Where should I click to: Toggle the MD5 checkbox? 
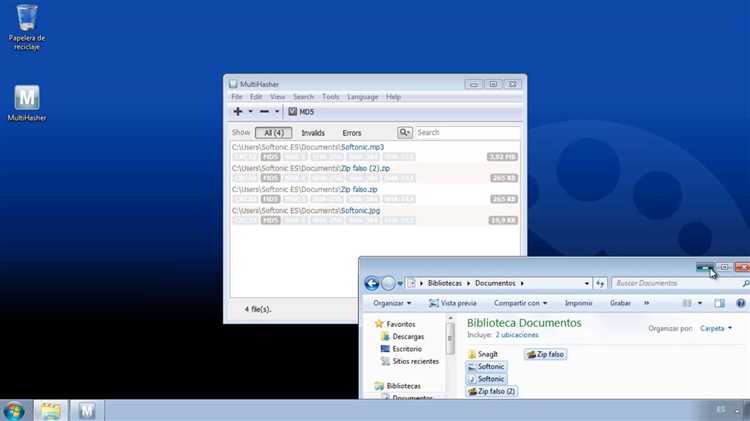pos(293,112)
